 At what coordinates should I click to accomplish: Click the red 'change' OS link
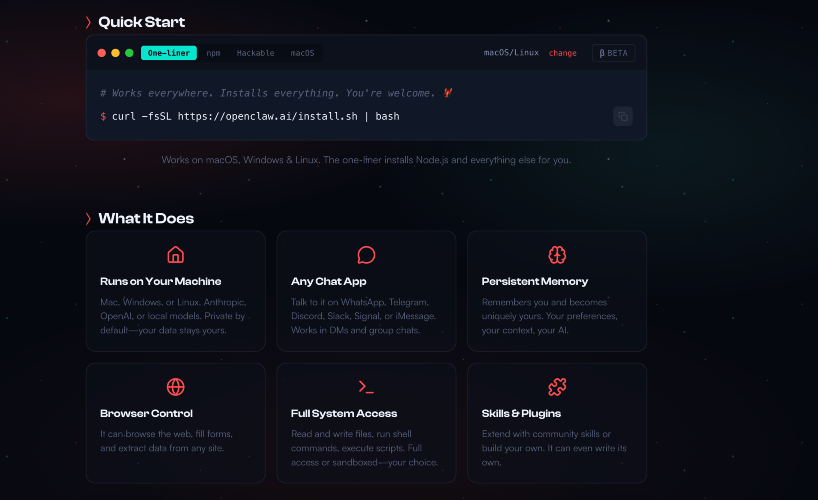[562, 53]
